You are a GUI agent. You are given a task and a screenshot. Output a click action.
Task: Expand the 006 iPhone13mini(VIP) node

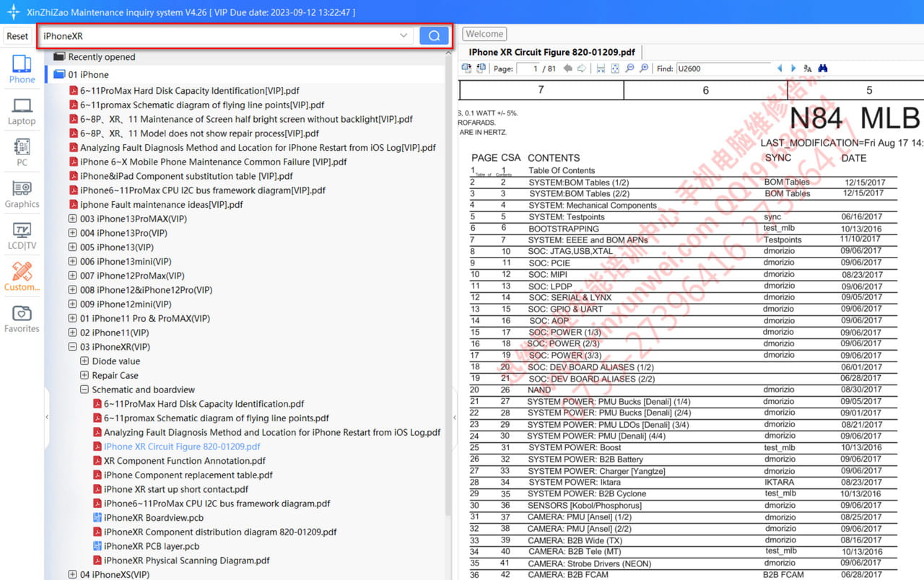tap(72, 261)
